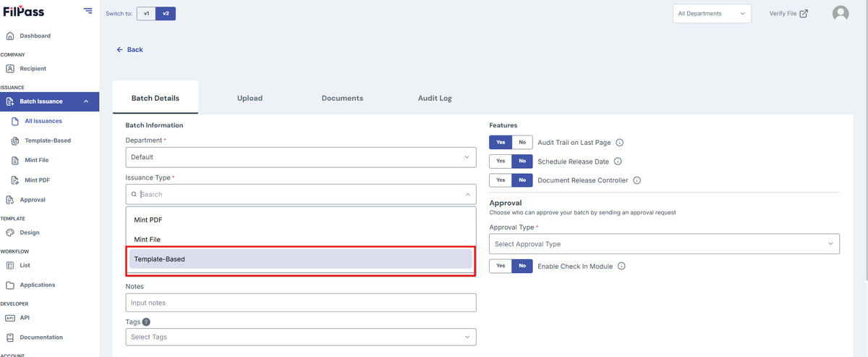Set Audit Trail on Last Page to Yes
This screenshot has height=357, width=868.
point(501,142)
